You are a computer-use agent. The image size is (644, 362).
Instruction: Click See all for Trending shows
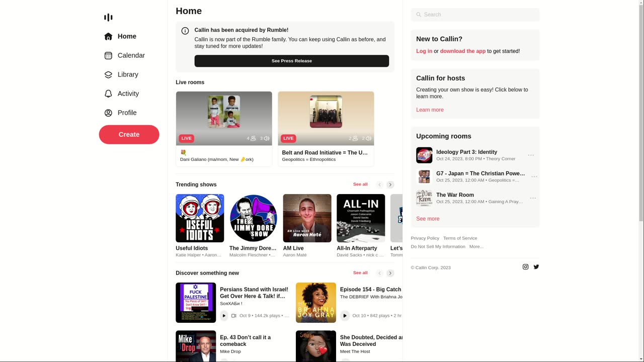[x=360, y=184]
